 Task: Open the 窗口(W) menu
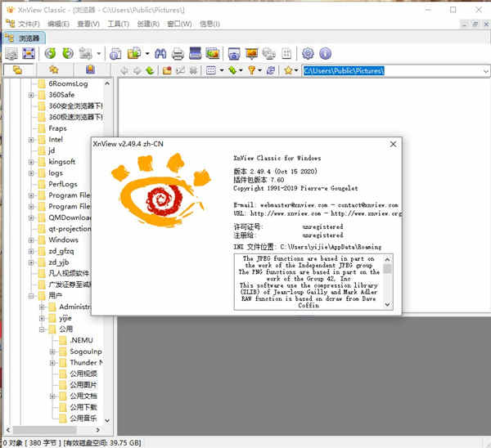click(179, 24)
